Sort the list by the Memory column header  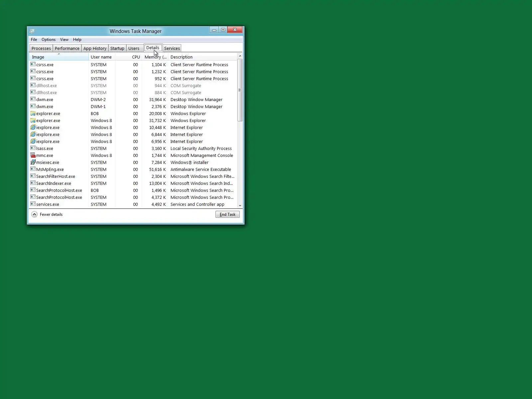click(x=155, y=57)
